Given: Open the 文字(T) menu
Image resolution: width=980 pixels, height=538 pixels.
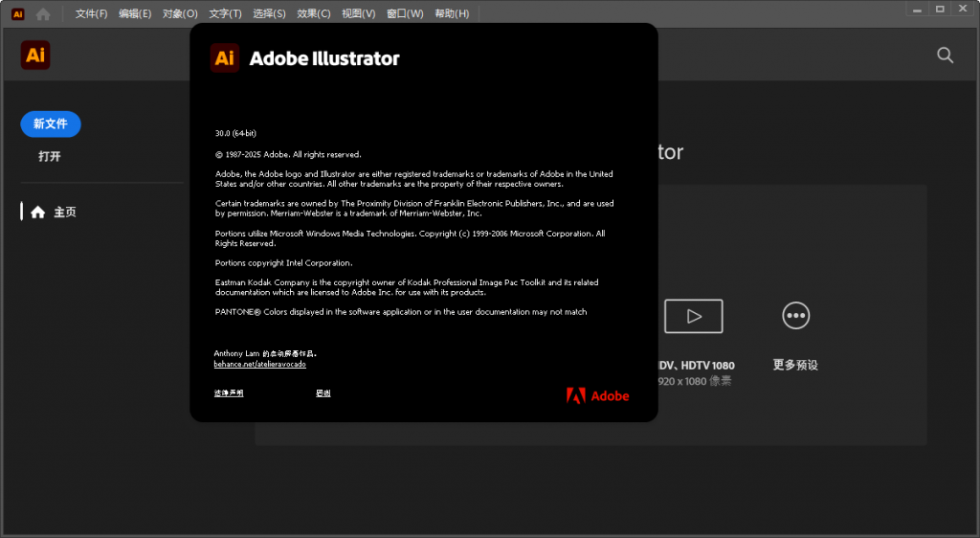Looking at the screenshot, I should (225, 14).
